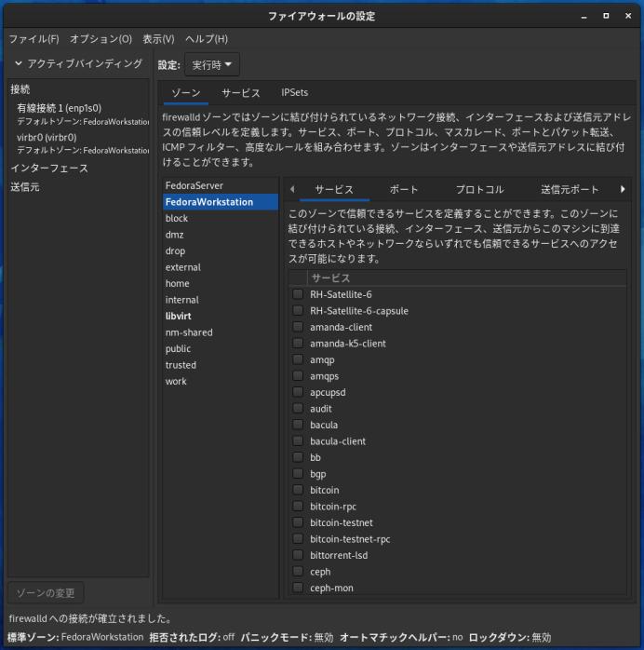Select the 送信元ポート sub-tab
The width and height of the screenshot is (644, 650).
(x=570, y=190)
